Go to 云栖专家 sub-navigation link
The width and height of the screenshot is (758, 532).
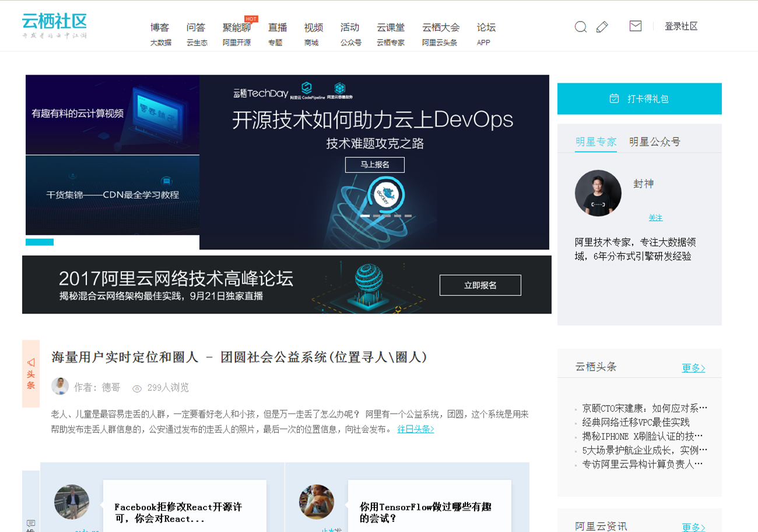pos(391,43)
